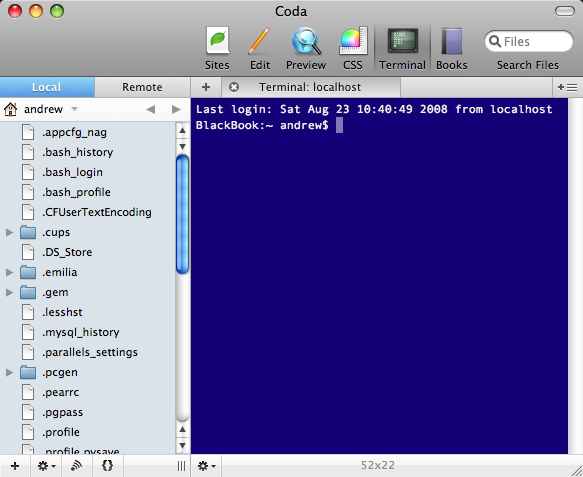Click top scroll up arrow in file list

[183, 130]
